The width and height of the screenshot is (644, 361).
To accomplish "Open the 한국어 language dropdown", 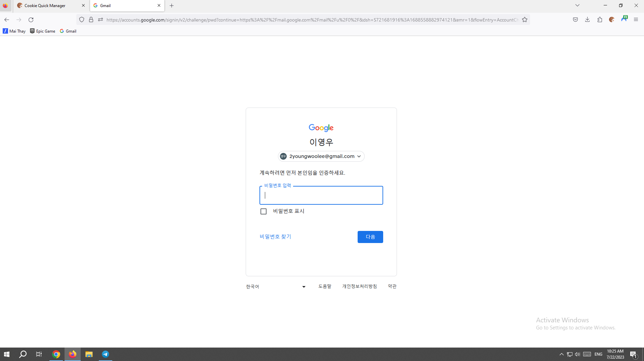I will pyautogui.click(x=276, y=287).
